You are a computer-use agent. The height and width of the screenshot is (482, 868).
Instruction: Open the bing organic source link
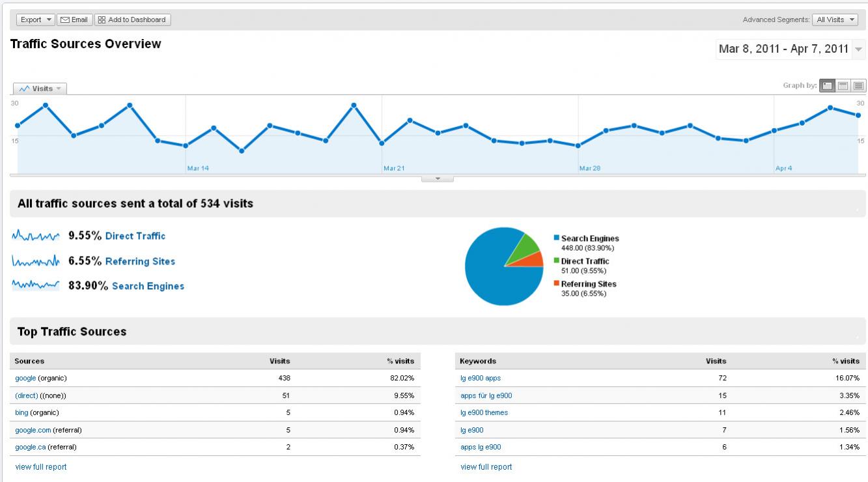pyautogui.click(x=21, y=413)
